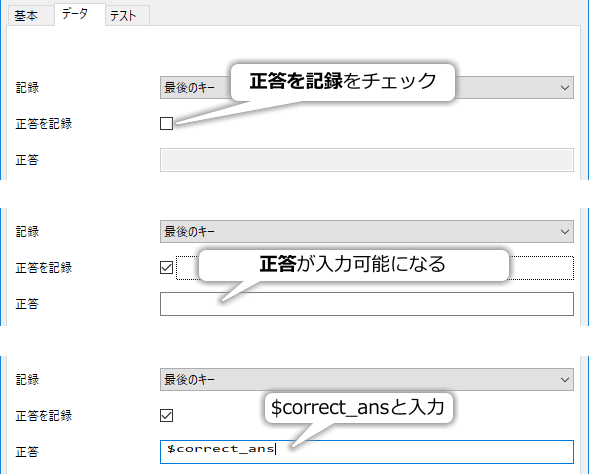Click the empty enabled 正答 input field
This screenshot has width=600, height=475.
tap(367, 304)
